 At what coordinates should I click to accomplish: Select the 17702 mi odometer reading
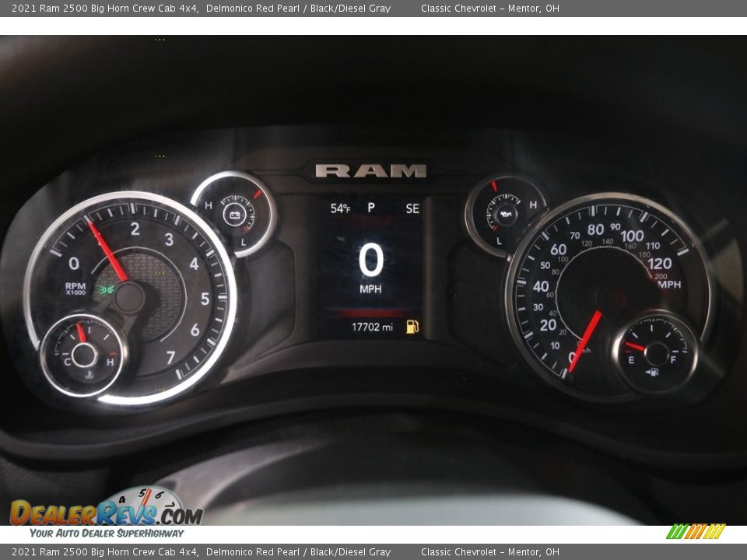tap(373, 327)
